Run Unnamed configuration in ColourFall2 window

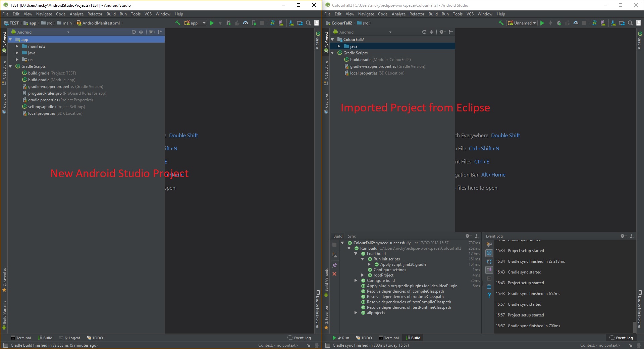(542, 23)
